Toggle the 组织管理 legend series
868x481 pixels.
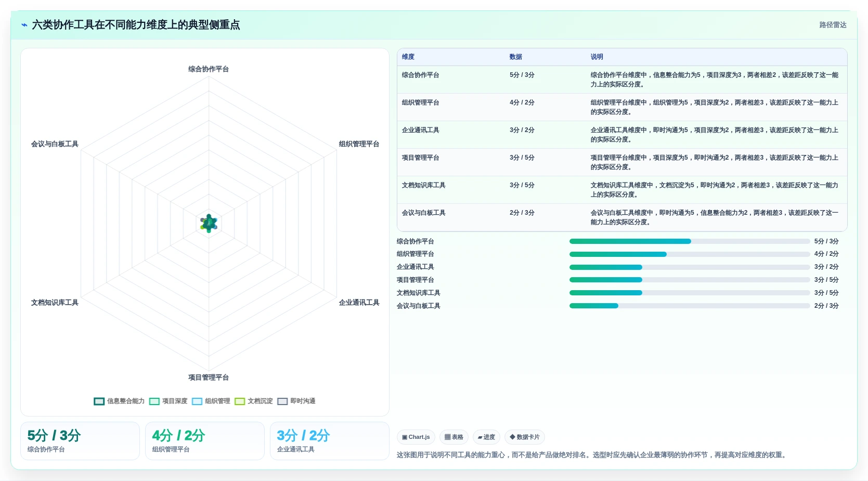[211, 401]
